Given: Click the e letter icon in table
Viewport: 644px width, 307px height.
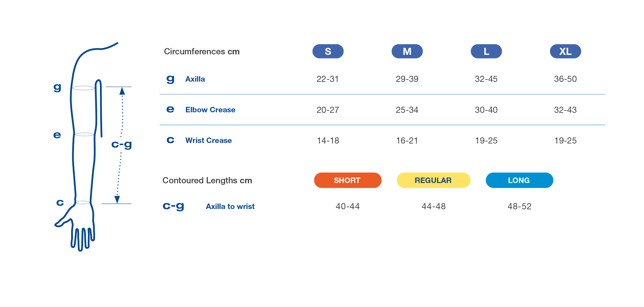Looking at the screenshot, I should tap(170, 109).
